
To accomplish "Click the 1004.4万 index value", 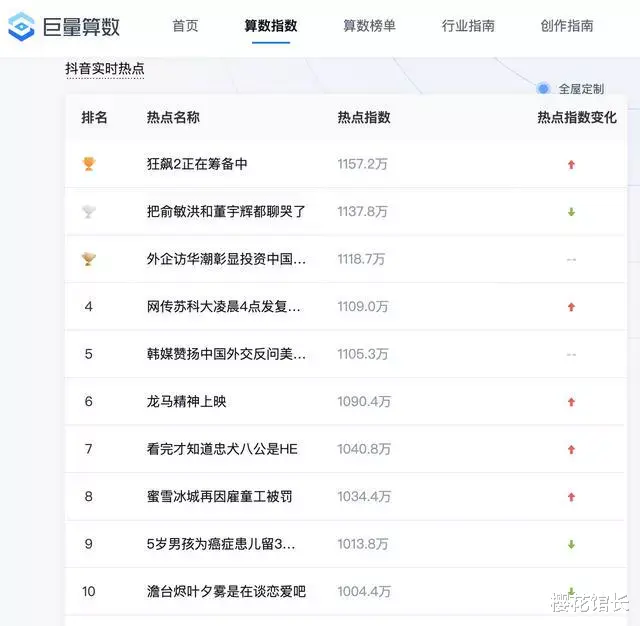I will click(364, 591).
